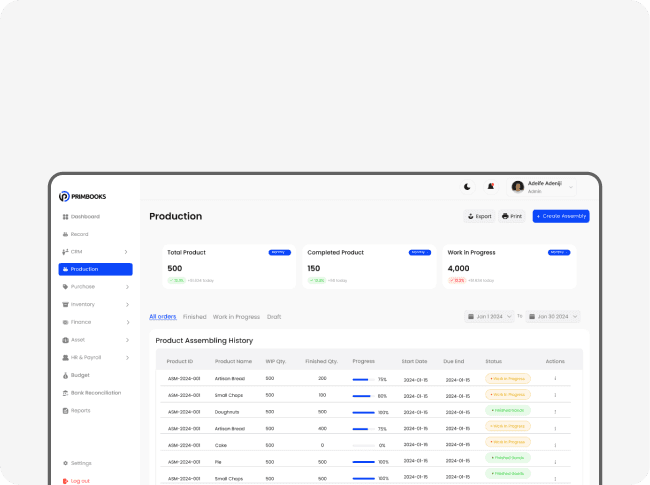
Task: Open actions menu for Small Chops 100 row
Action: coord(555,395)
